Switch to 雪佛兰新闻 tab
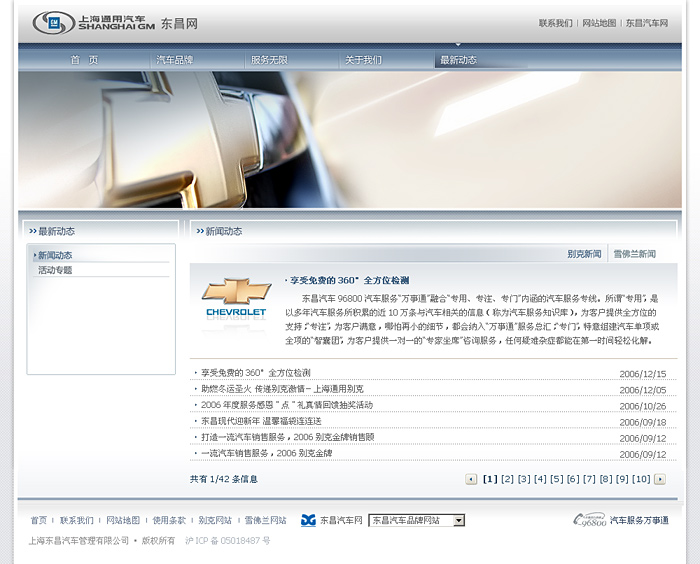Viewport: 700px width, 564px height. tap(634, 254)
